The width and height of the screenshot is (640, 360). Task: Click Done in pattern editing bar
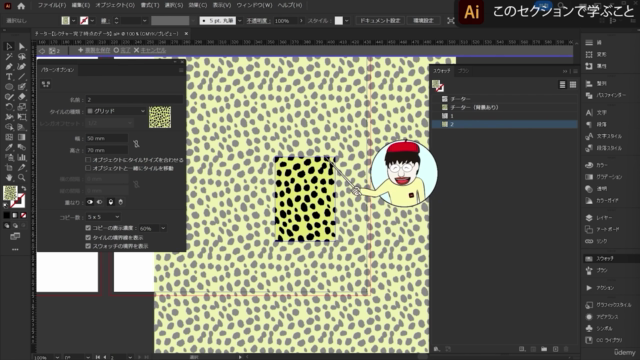pos(122,50)
